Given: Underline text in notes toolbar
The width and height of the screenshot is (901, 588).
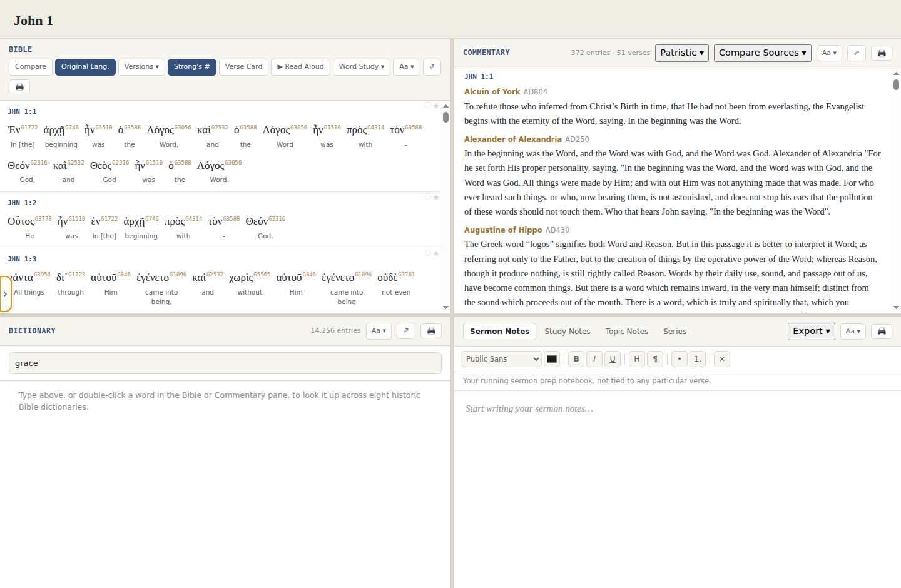Looking at the screenshot, I should point(613,359).
